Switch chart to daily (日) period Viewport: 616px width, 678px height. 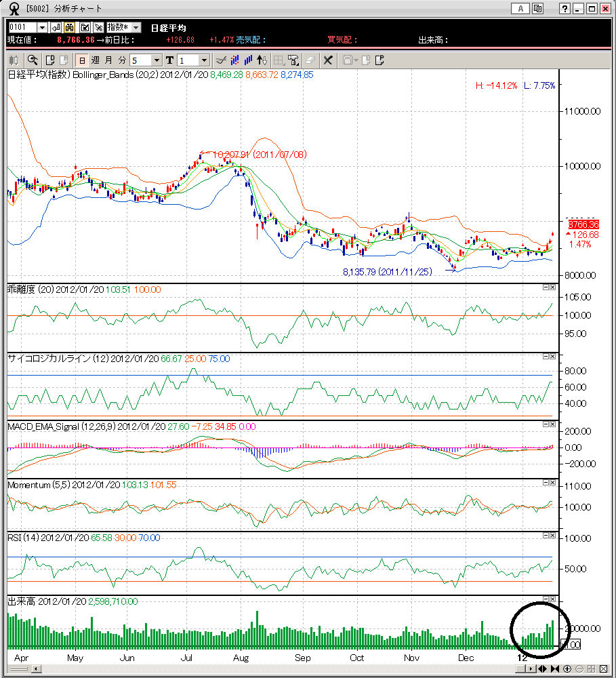(x=81, y=60)
